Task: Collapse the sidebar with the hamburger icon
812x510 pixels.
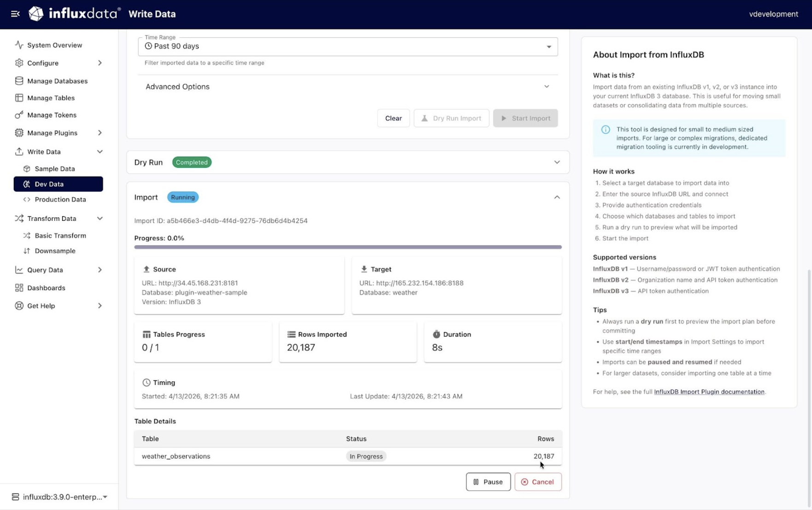Action: point(15,14)
